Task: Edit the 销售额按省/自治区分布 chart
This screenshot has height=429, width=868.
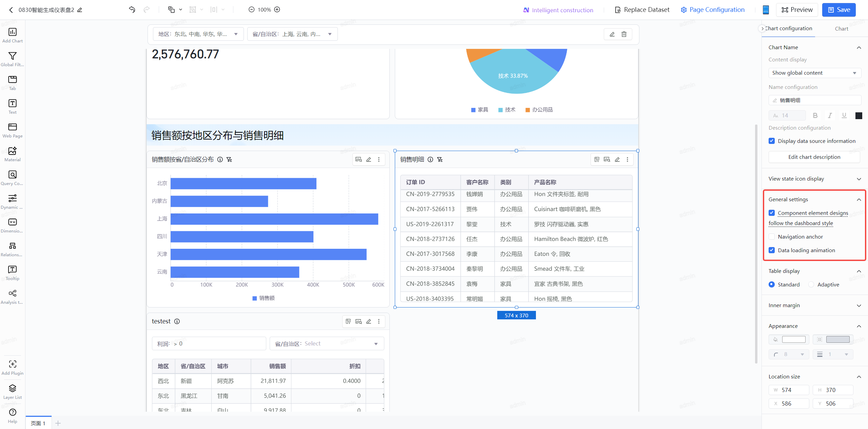Action: (x=369, y=160)
